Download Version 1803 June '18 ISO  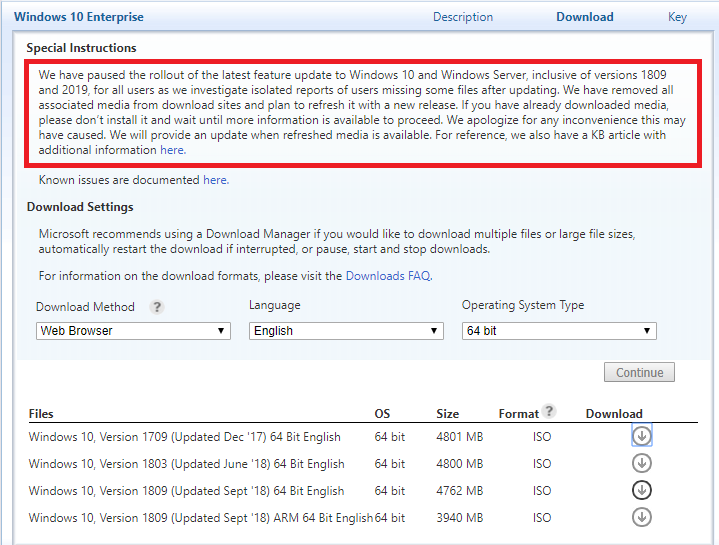642,463
